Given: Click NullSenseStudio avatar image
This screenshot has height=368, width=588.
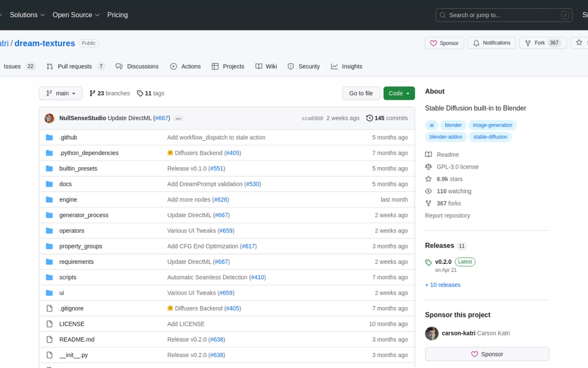Looking at the screenshot, I should point(49,118).
